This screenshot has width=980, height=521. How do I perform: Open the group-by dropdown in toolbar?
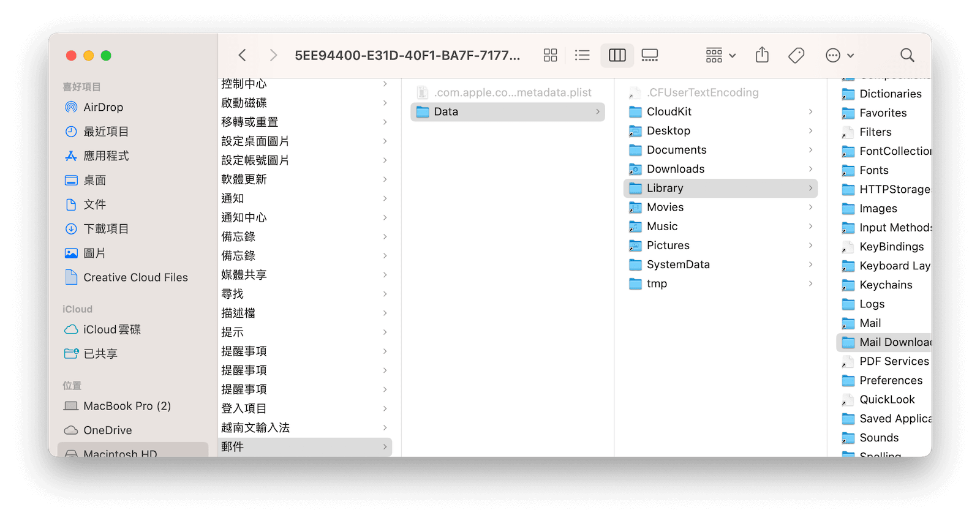(x=720, y=56)
